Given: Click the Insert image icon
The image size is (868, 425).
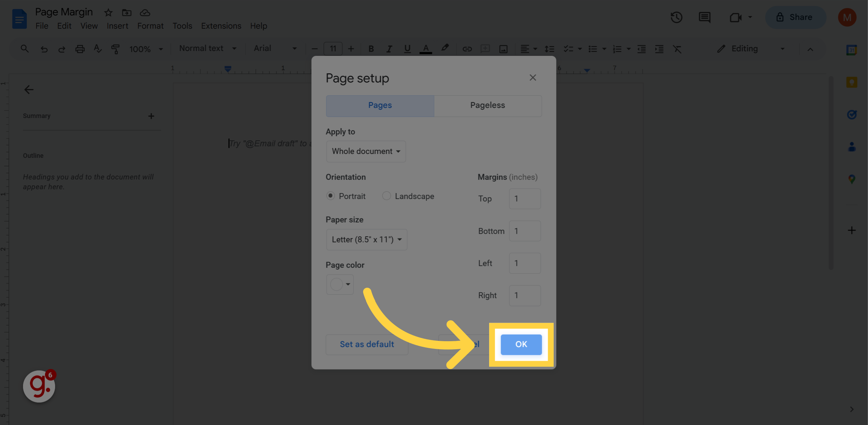Looking at the screenshot, I should 503,49.
